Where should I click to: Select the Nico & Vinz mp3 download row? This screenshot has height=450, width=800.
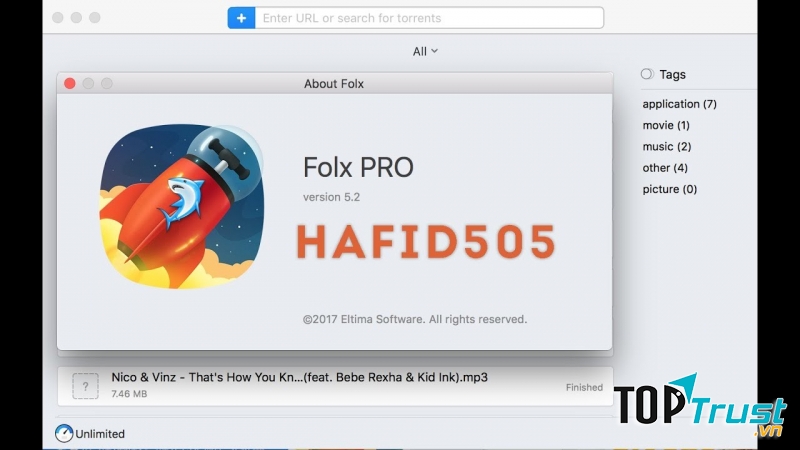tap(335, 386)
